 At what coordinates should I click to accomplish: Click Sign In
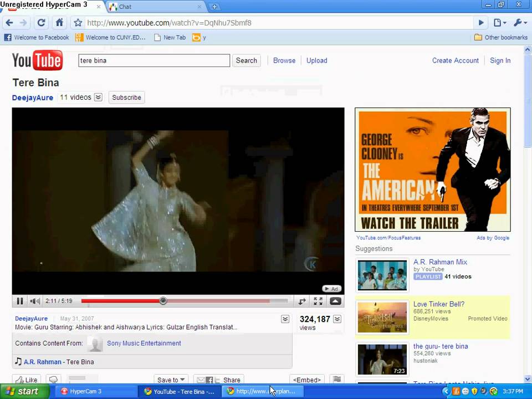click(500, 60)
